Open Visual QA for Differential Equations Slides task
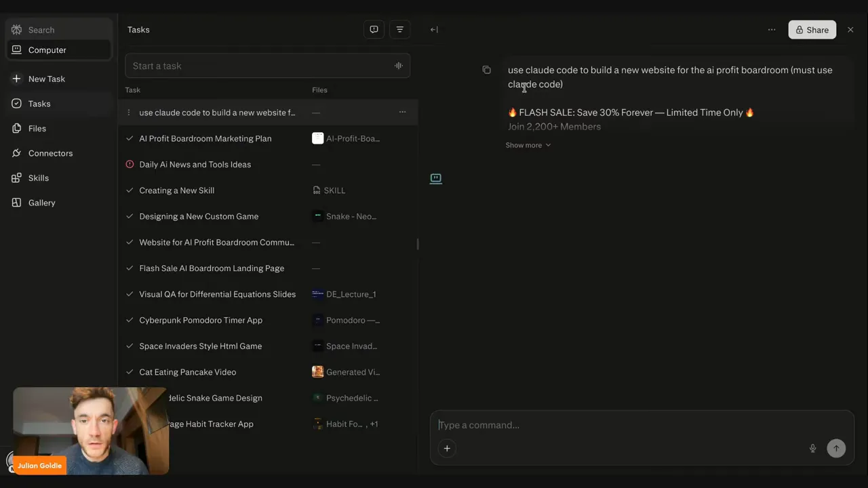Screen dimensions: 868x488 coord(218,294)
